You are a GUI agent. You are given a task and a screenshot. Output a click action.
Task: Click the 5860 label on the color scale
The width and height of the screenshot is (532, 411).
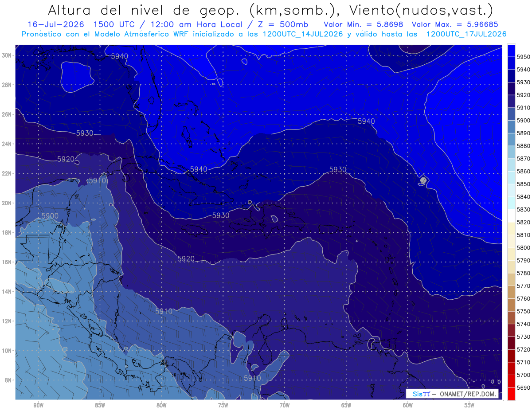(523, 171)
